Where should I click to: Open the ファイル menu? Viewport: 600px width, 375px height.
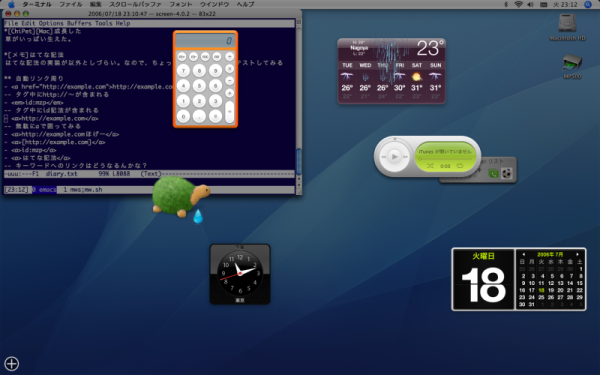click(71, 4)
